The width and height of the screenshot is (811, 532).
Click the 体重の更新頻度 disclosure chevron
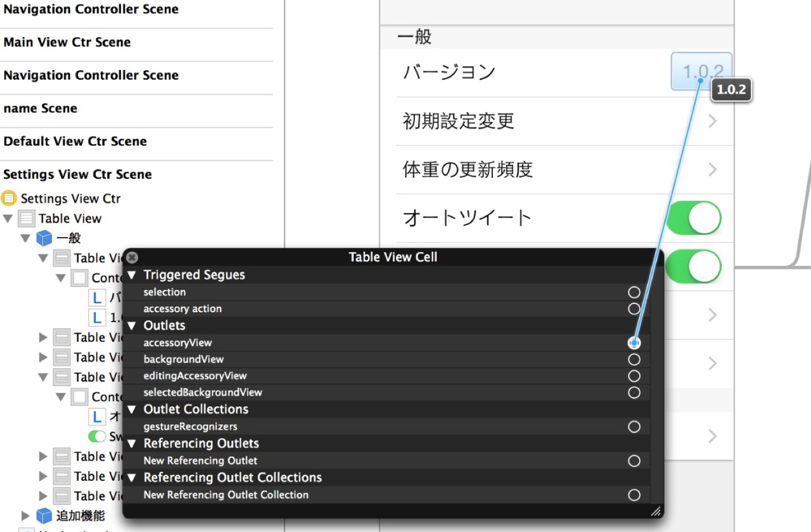pos(712,170)
